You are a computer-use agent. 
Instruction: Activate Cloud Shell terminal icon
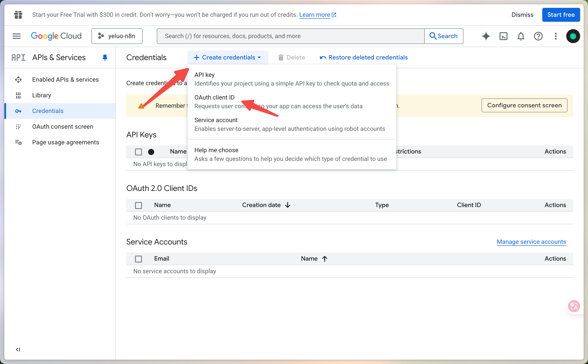(503, 36)
